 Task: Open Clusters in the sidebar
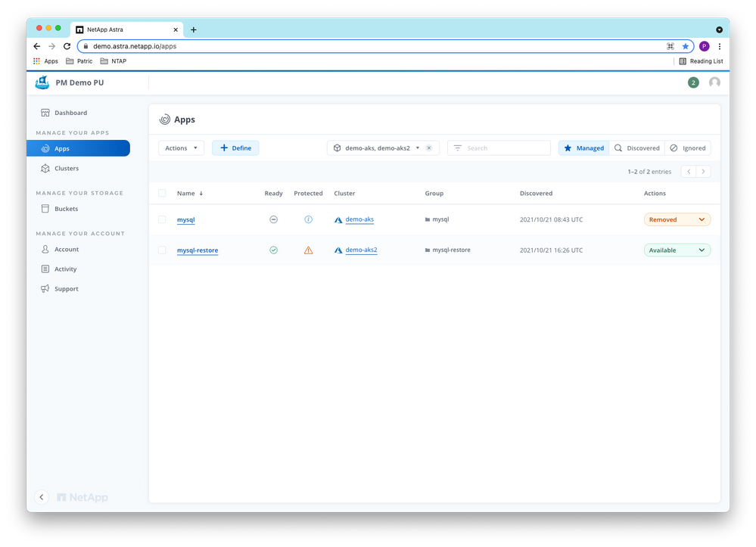(x=61, y=168)
